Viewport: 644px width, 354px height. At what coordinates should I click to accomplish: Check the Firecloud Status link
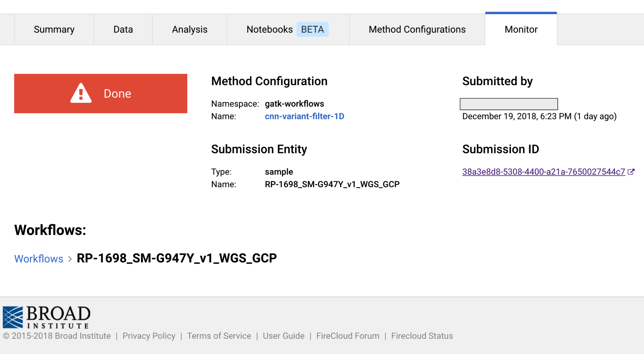coord(422,336)
